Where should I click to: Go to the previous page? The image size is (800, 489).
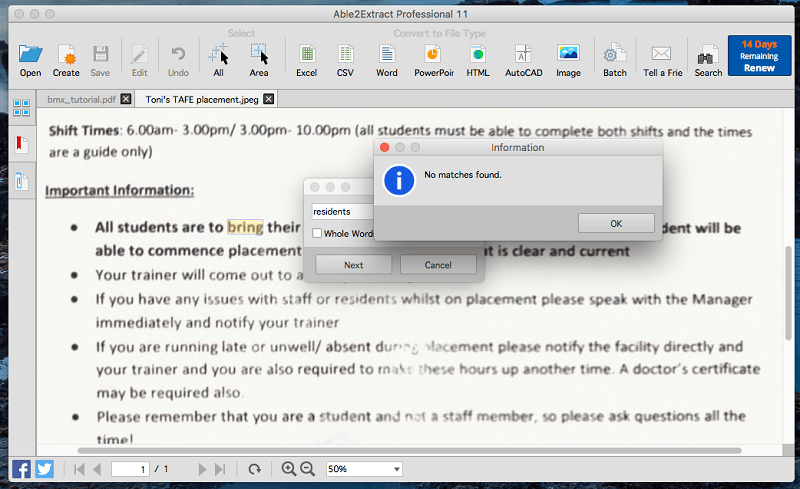click(97, 469)
